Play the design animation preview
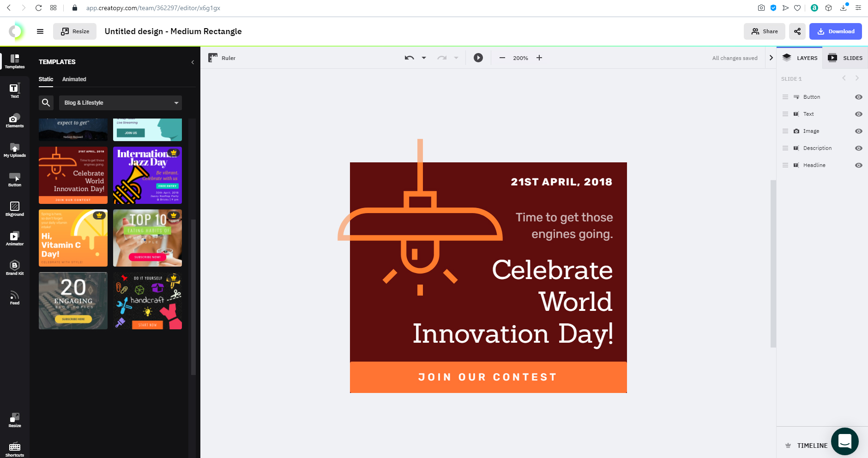The height and width of the screenshot is (458, 868). (478, 58)
